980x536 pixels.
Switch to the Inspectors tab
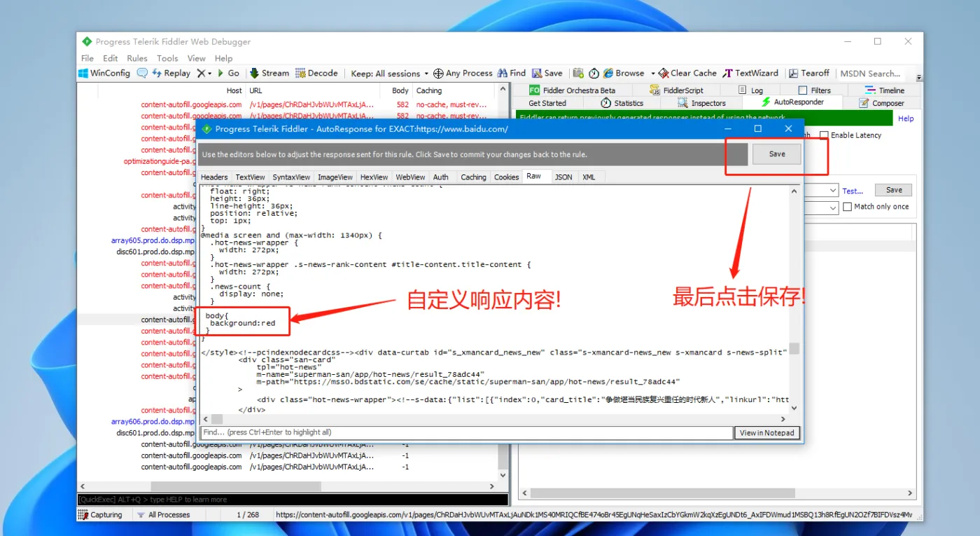701,103
